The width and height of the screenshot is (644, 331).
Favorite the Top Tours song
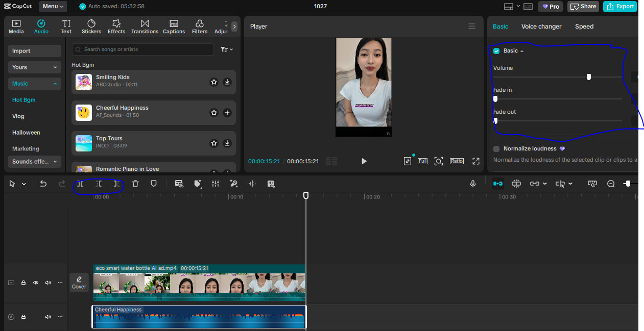214,143
